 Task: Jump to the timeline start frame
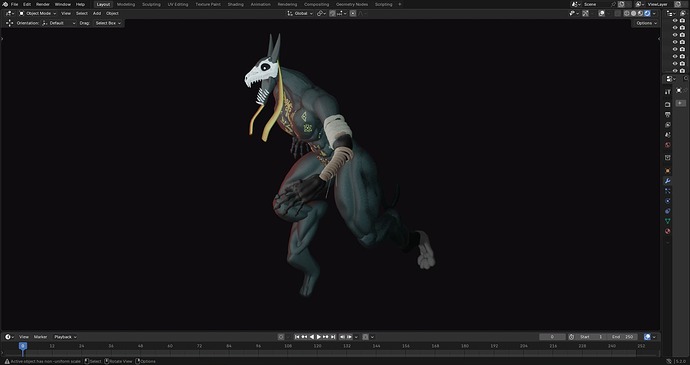click(x=297, y=337)
